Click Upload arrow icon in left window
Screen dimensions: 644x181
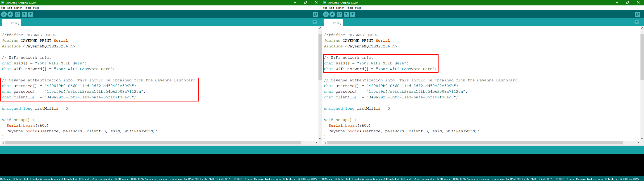[x=10, y=14]
